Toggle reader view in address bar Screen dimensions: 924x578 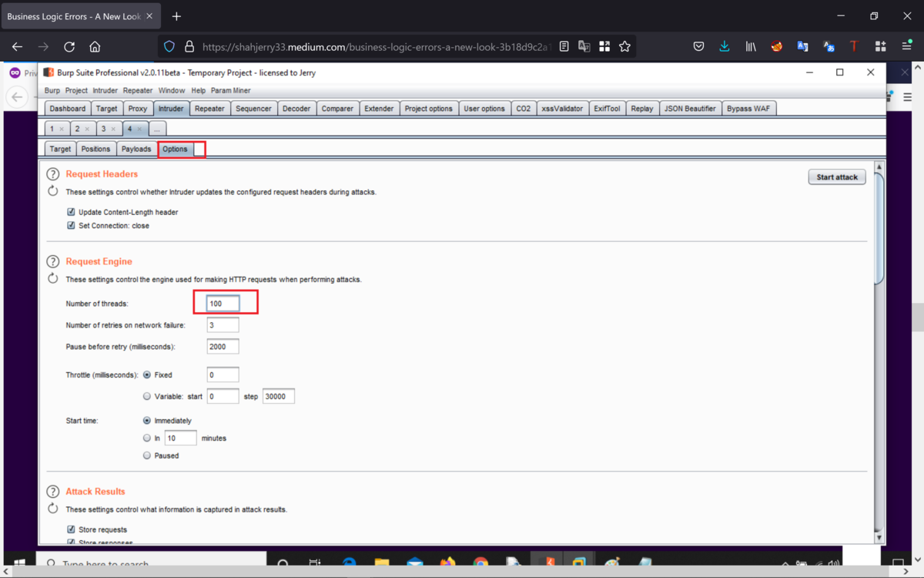564,47
